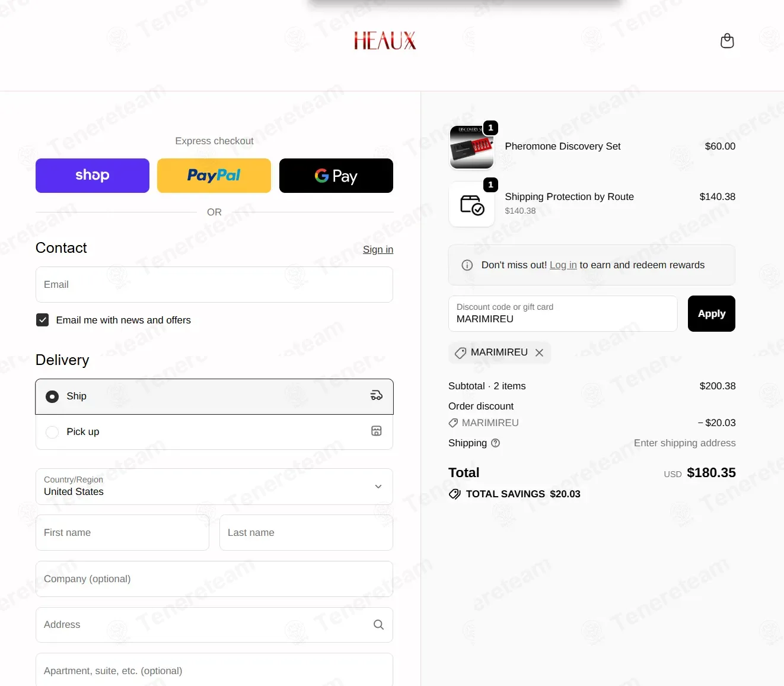Click the Enter shipping address text

(x=684, y=443)
